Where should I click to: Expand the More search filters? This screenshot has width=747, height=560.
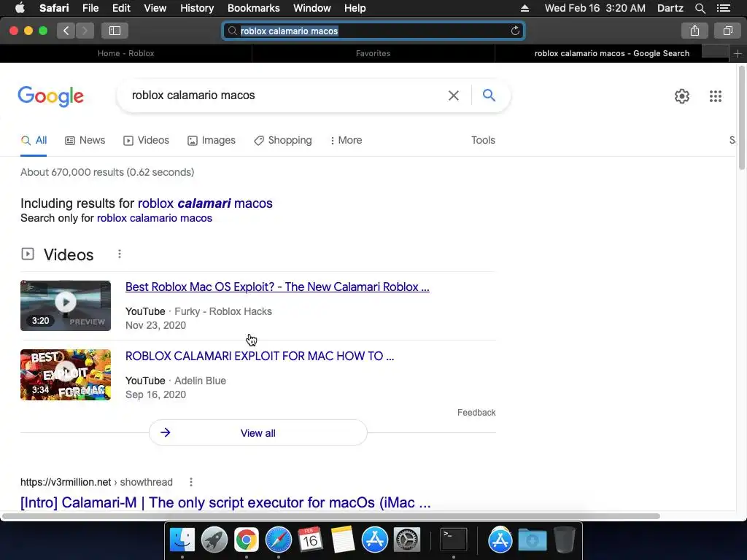347,141
